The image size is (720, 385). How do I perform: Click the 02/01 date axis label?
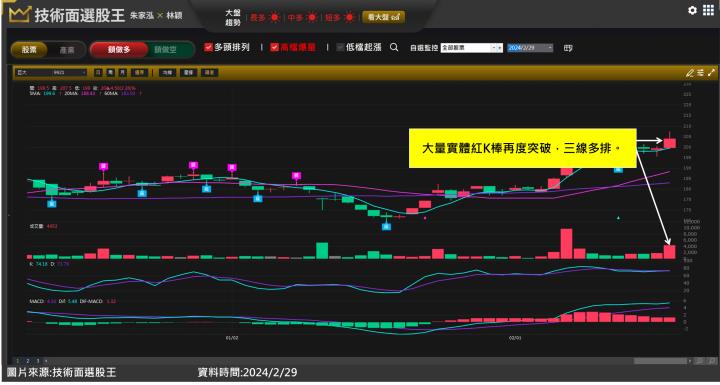[x=515, y=338]
